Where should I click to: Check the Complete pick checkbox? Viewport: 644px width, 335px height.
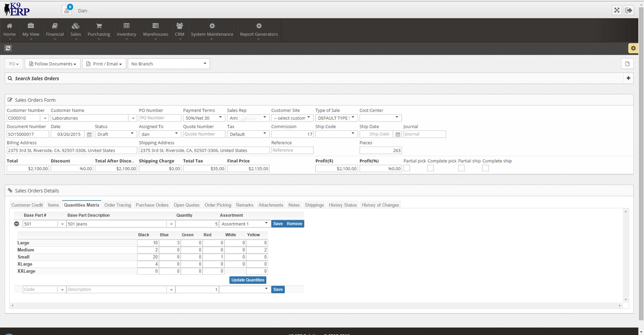pos(430,168)
